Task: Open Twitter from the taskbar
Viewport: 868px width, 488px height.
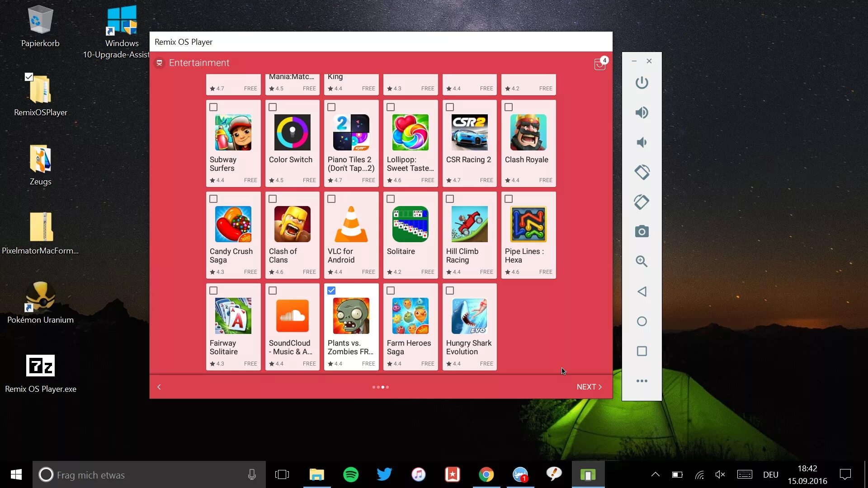Action: [385, 474]
